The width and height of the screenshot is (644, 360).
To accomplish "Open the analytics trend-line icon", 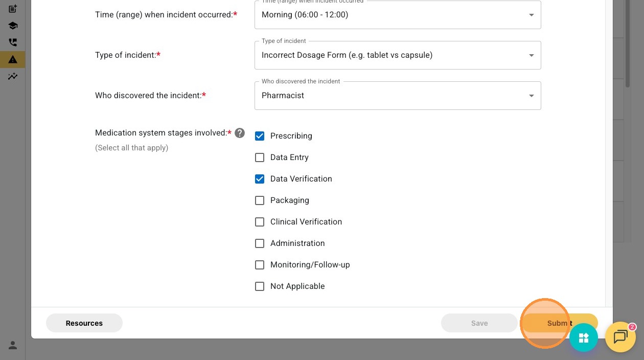I will (13, 76).
